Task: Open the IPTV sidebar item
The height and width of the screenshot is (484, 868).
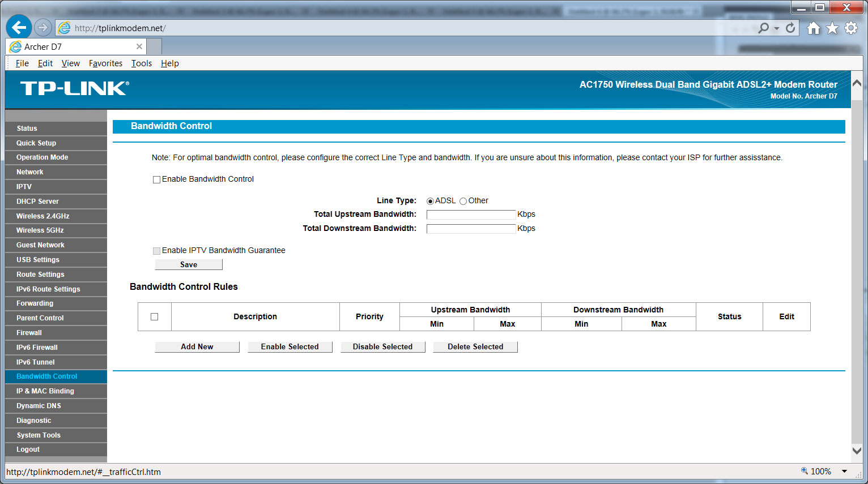Action: [x=56, y=187]
